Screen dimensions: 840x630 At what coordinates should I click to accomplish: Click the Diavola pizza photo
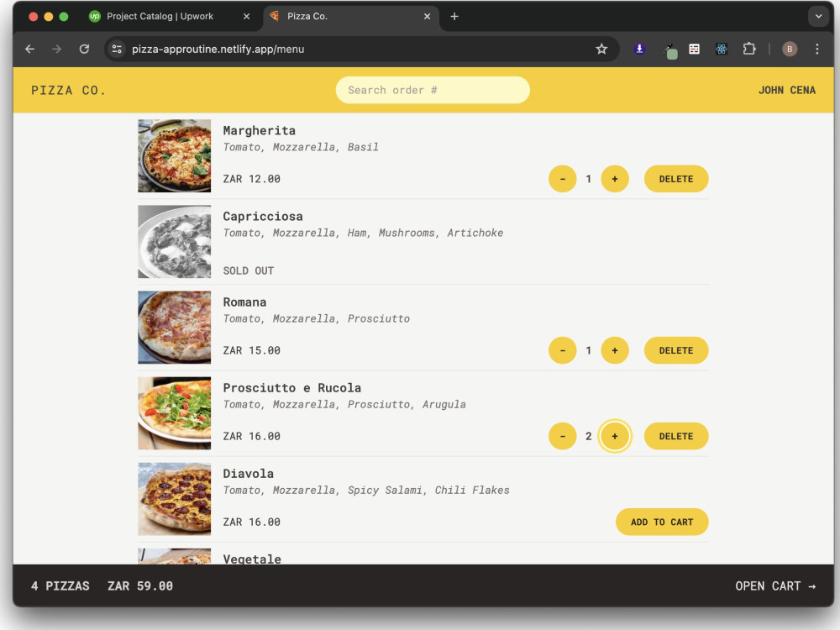(174, 499)
